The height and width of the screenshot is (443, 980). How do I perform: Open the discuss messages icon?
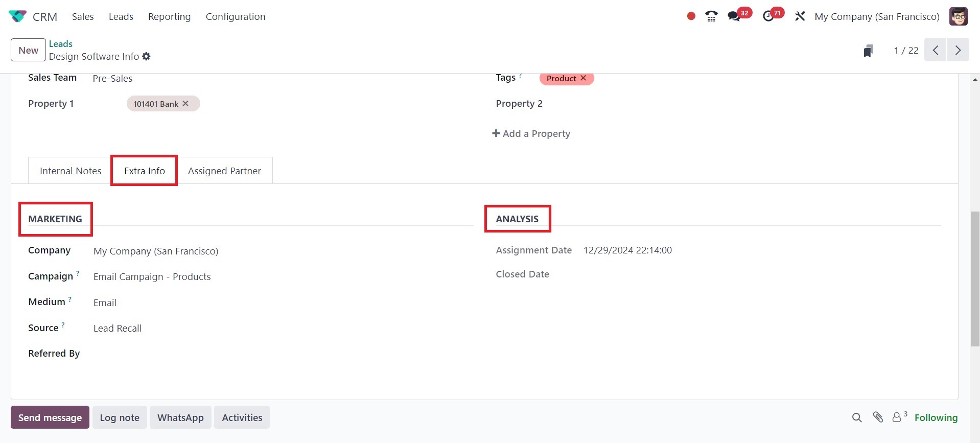(734, 16)
